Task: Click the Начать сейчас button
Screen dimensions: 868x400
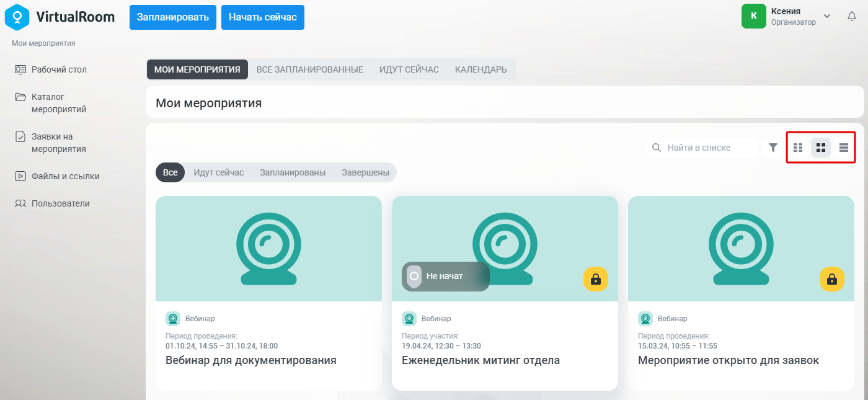Action: 263,17
